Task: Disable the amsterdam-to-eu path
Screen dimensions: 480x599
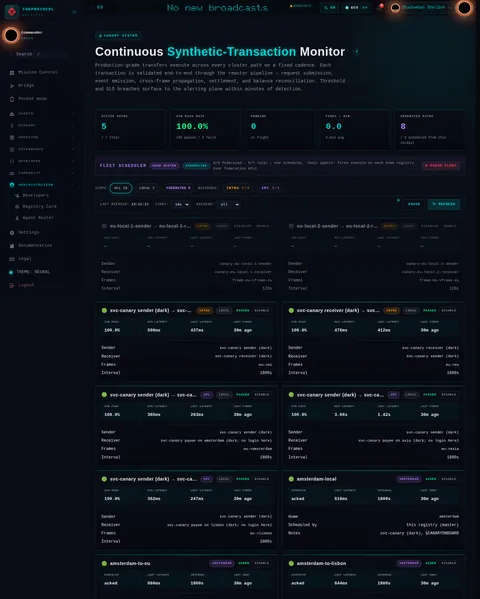Action: 262,563
